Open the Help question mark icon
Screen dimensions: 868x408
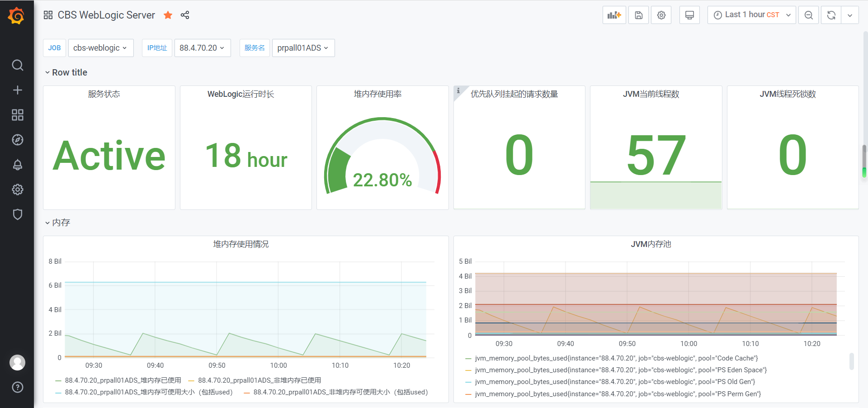(x=17, y=387)
